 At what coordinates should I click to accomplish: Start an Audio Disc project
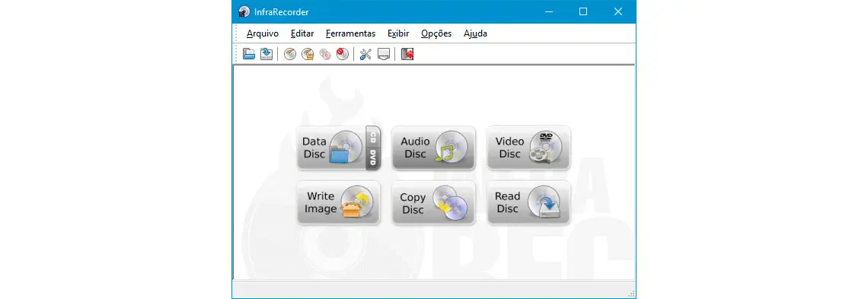coord(433,147)
